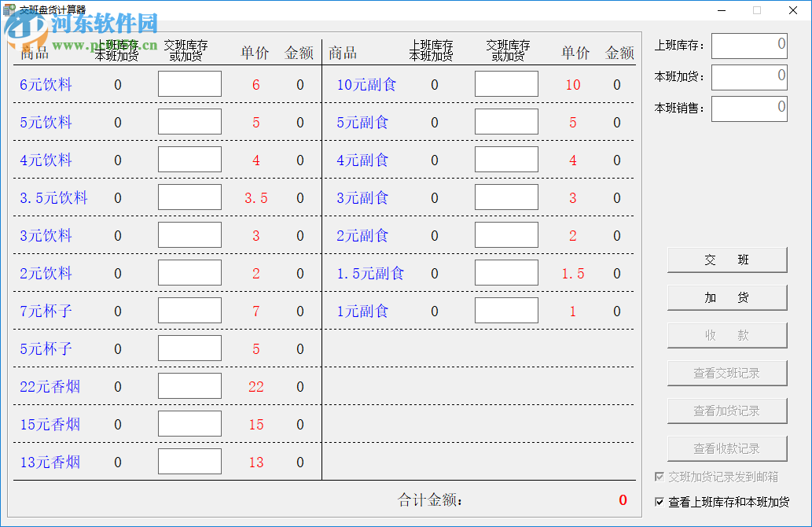Viewport: 812px width, 527px height.
Task: Click the 13元香烟 inventory input box
Action: 189,461
